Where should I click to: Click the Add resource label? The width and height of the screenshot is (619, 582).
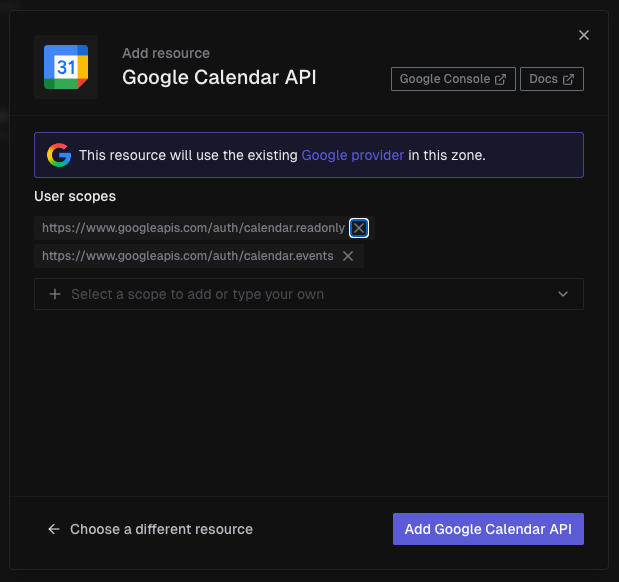166,53
